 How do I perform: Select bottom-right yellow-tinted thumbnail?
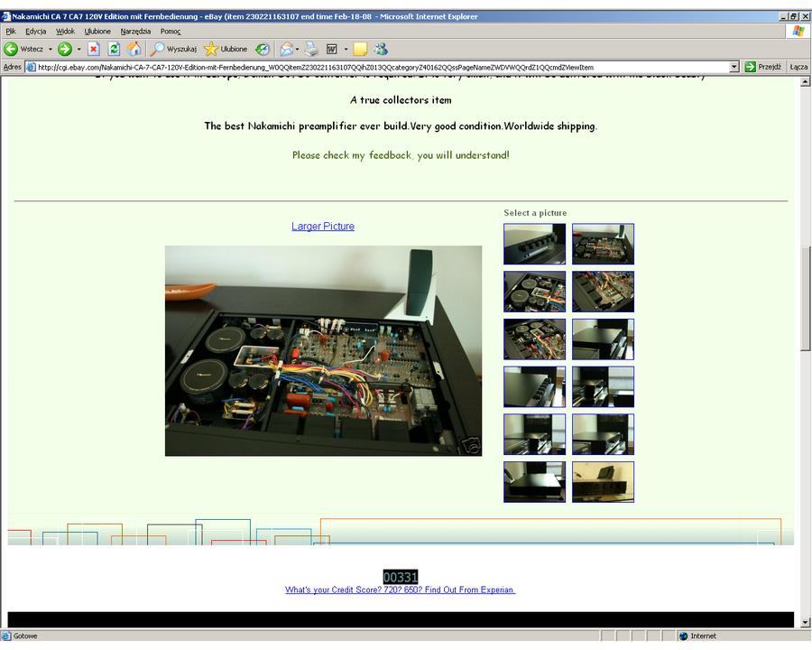point(603,482)
